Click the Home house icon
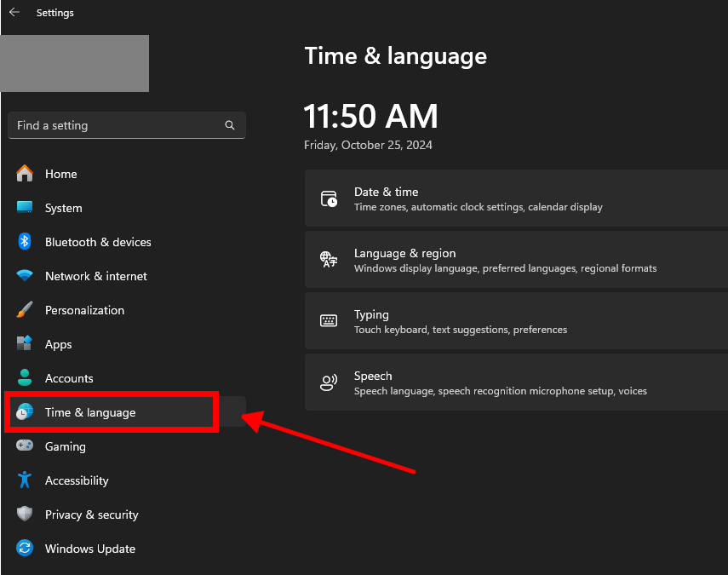728x575 pixels. 25,174
